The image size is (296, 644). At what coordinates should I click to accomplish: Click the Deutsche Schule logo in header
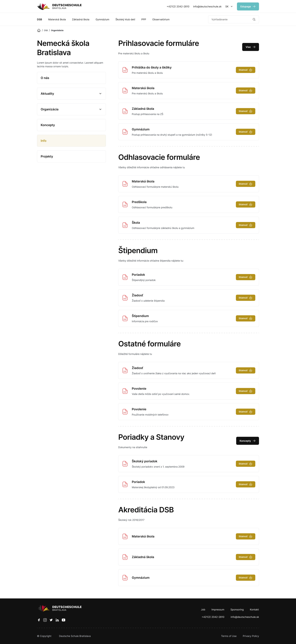point(59,6)
